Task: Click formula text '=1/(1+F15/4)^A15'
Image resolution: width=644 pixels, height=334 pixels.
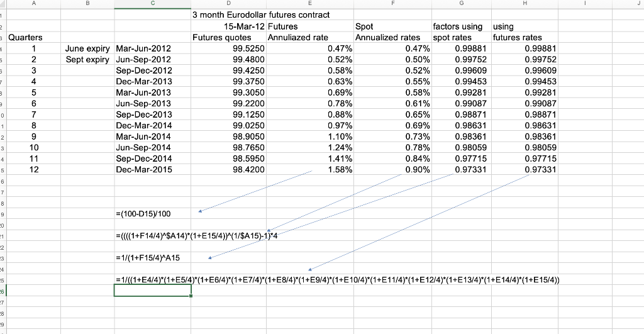Action: 148,258
